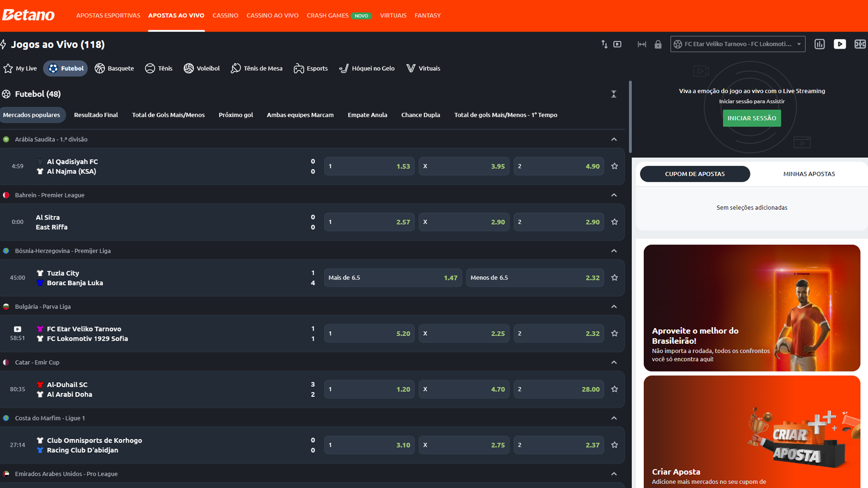Select Chance Dupla market tab

pos(420,115)
